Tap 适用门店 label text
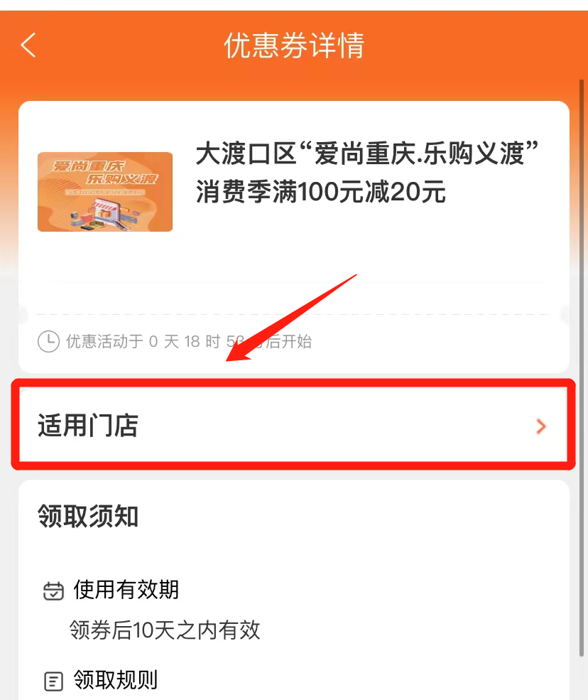Screen dimensions: 588x700 click(88, 425)
